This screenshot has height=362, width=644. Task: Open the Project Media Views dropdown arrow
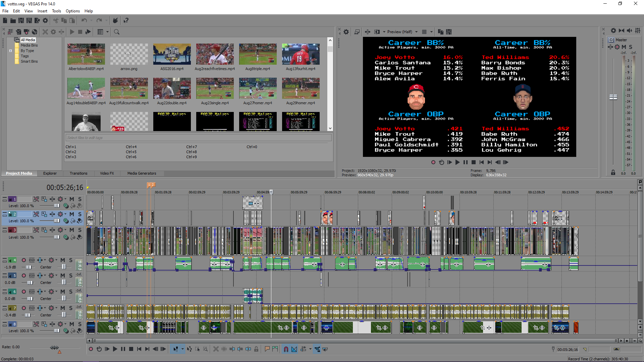[x=108, y=32]
